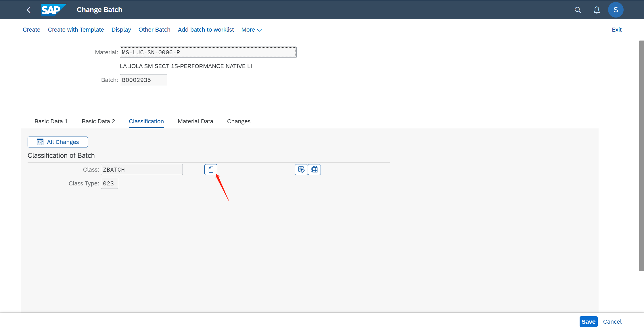Expand the More menu
Viewport: 644px width, 330px height.
(251, 30)
